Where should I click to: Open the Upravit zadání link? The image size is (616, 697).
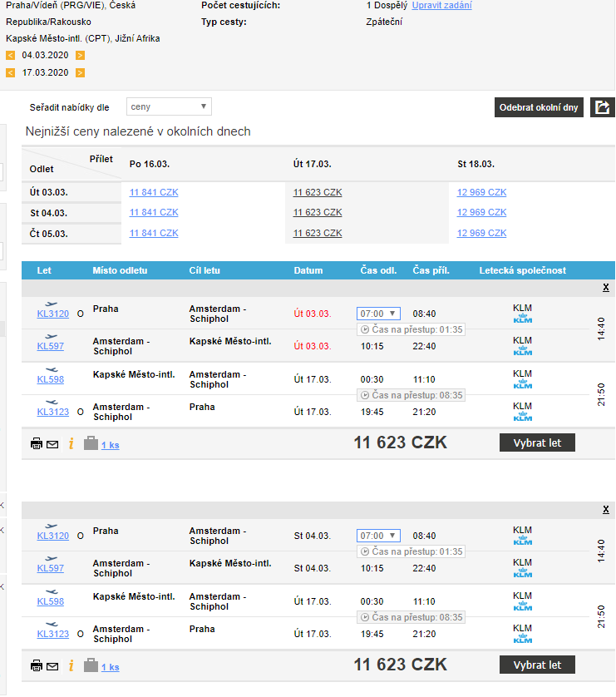[x=441, y=5]
